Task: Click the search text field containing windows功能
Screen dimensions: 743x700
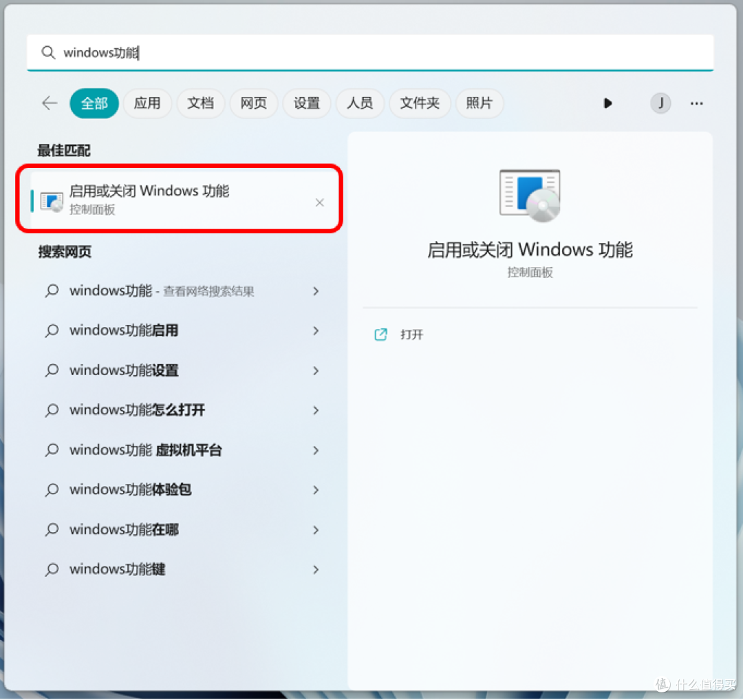Action: click(x=370, y=52)
